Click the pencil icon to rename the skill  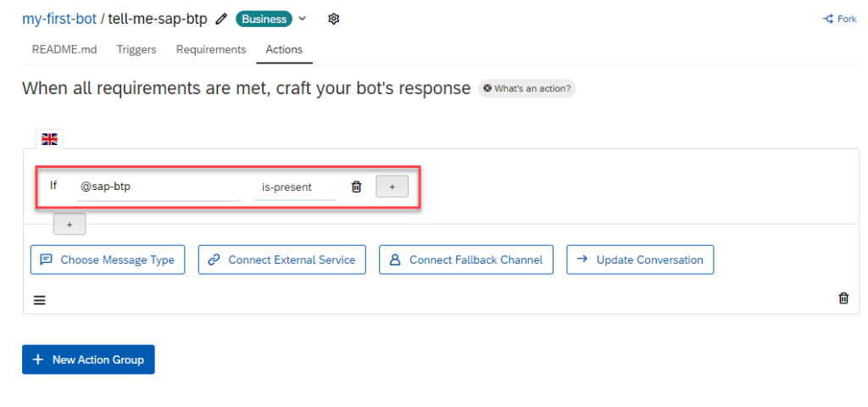tap(222, 19)
